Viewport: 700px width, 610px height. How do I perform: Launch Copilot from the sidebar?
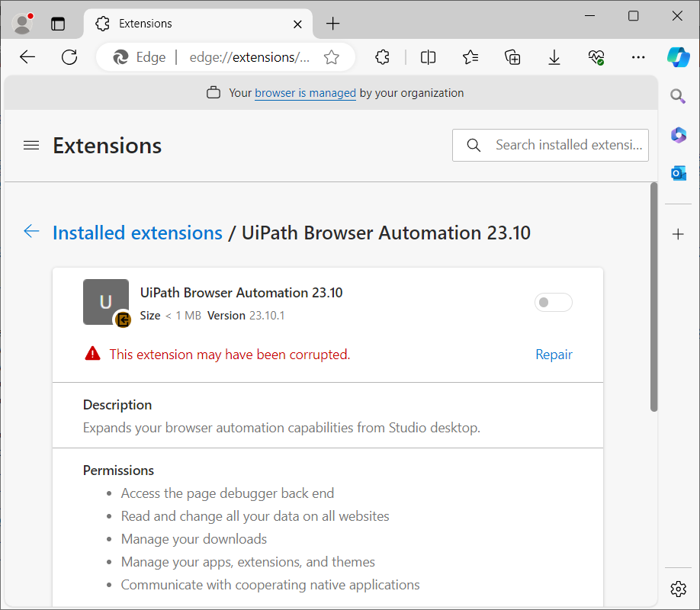point(678,57)
